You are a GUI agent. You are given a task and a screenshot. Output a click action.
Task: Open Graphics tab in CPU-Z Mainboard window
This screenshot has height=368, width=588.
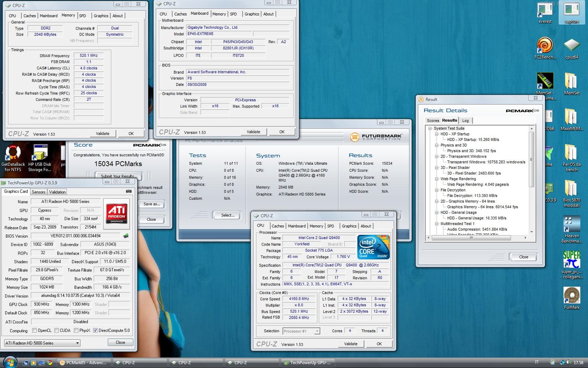[x=252, y=14]
